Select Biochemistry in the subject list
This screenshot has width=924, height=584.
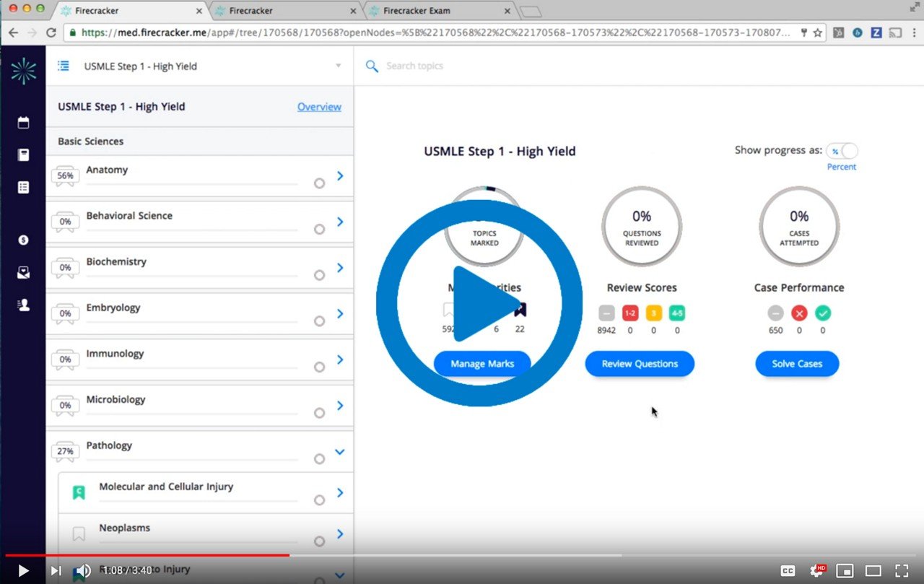coord(116,261)
